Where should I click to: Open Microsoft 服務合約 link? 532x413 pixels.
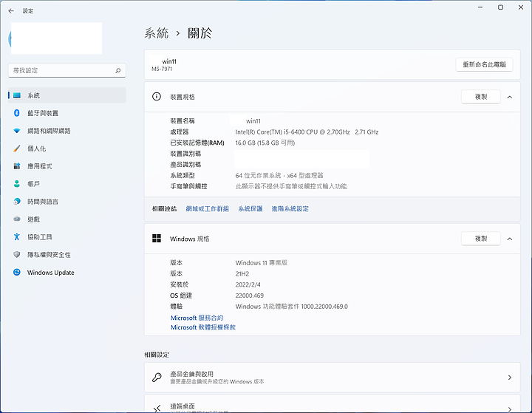pyautogui.click(x=197, y=318)
